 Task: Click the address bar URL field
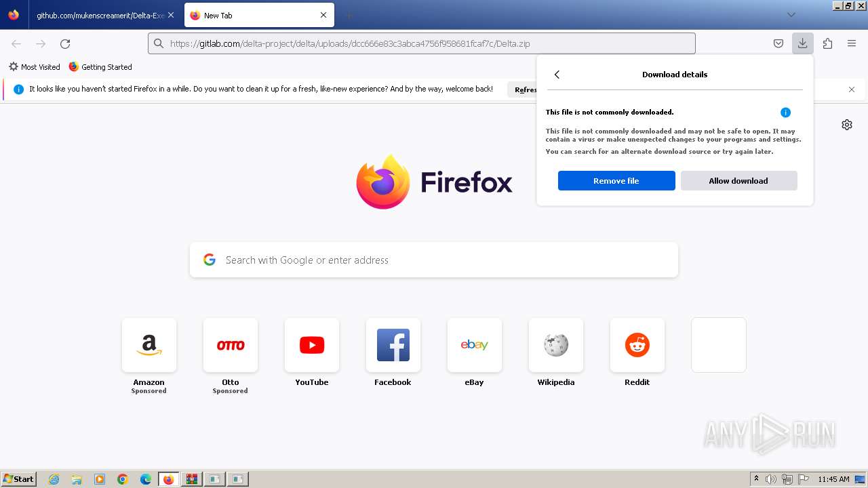422,43
